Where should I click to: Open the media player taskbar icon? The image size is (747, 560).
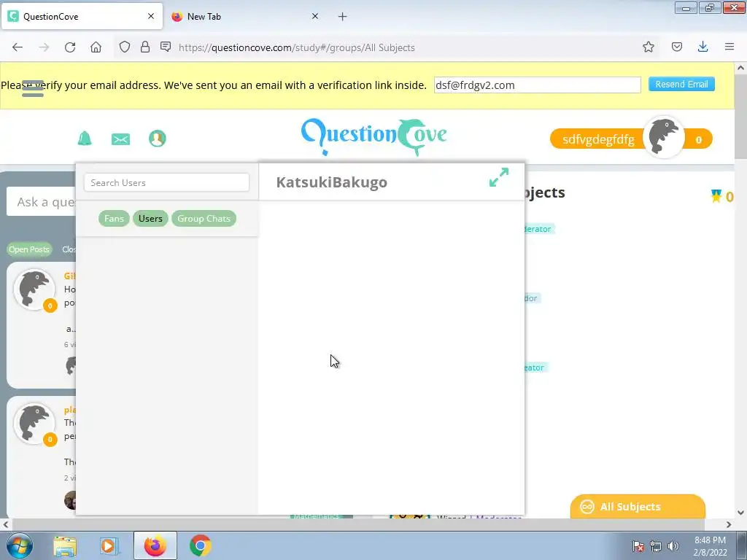click(x=108, y=545)
